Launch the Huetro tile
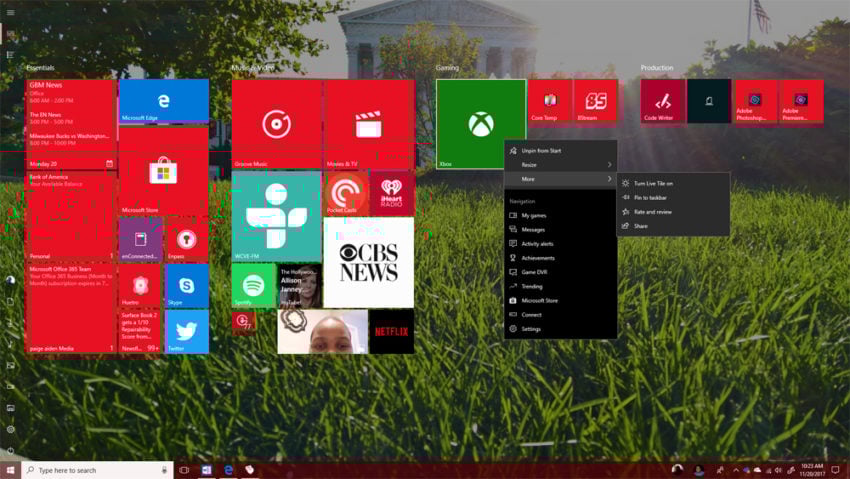850x479 pixels. 141,286
